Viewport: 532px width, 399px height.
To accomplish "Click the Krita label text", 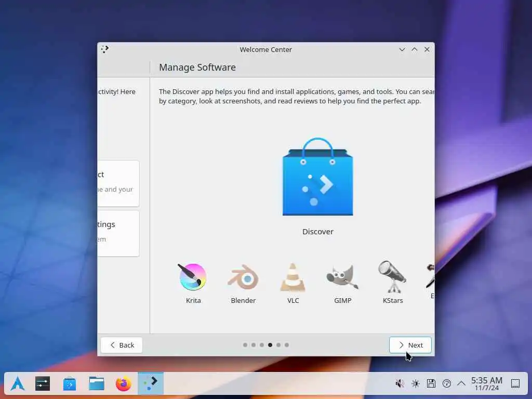I will tap(193, 301).
